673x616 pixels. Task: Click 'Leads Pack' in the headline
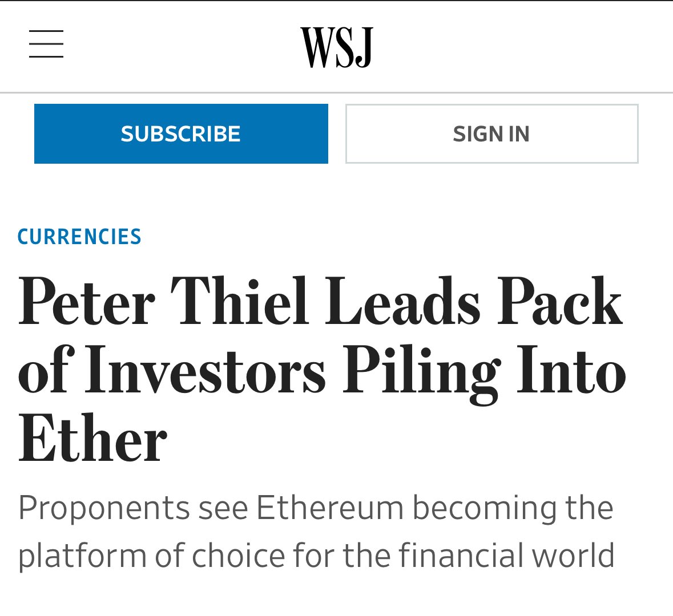click(474, 300)
